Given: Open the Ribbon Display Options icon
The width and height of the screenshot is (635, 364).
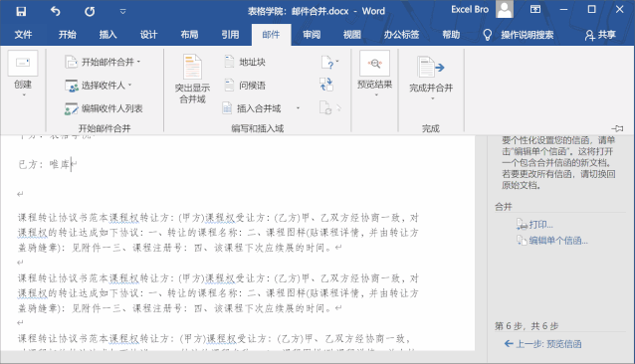Looking at the screenshot, I should pos(535,9).
